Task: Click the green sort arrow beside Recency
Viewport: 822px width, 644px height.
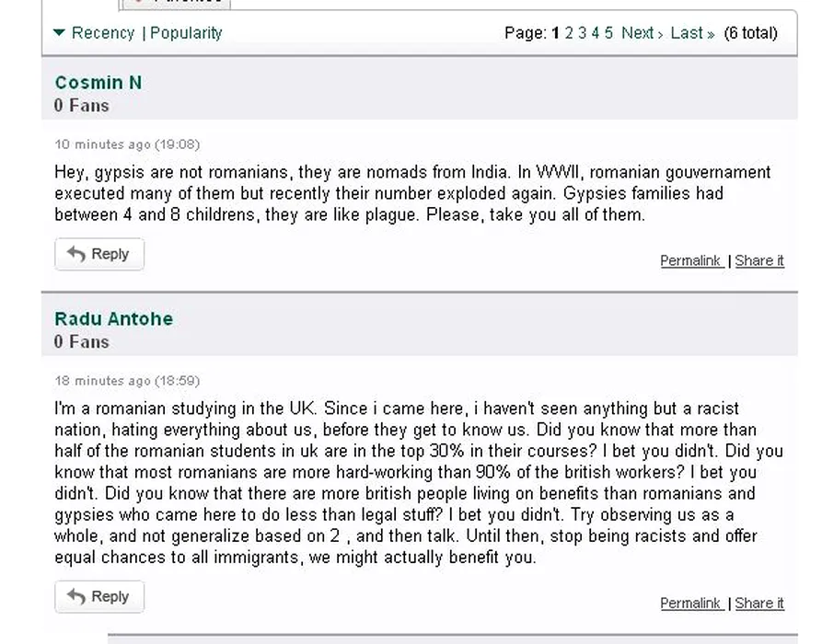Action: (60, 33)
